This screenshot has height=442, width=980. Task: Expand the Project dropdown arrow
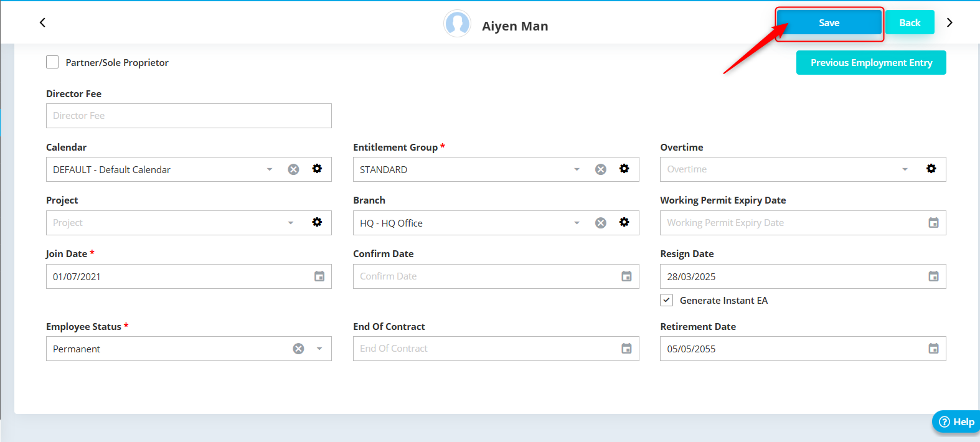click(290, 223)
